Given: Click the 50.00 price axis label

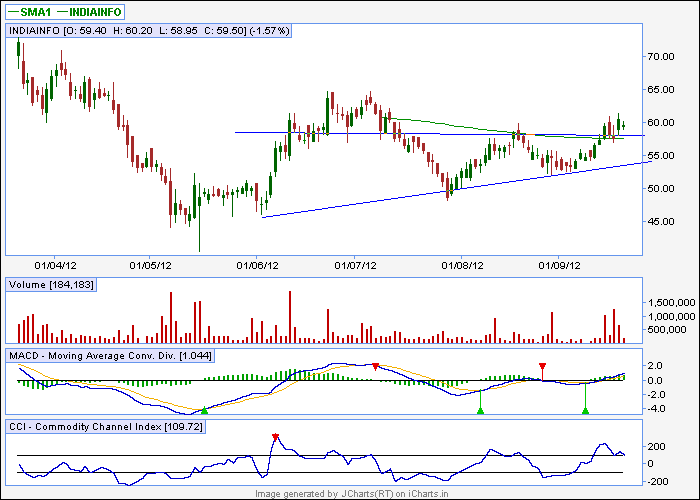Looking at the screenshot, I should point(661,189).
